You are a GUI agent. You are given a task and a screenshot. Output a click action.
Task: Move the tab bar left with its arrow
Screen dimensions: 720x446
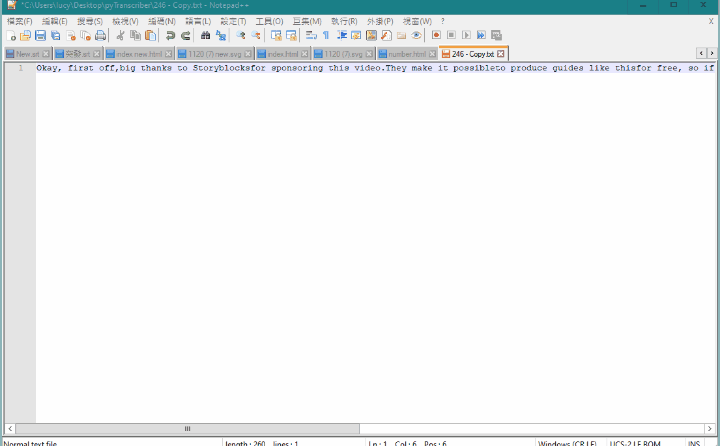click(701, 53)
